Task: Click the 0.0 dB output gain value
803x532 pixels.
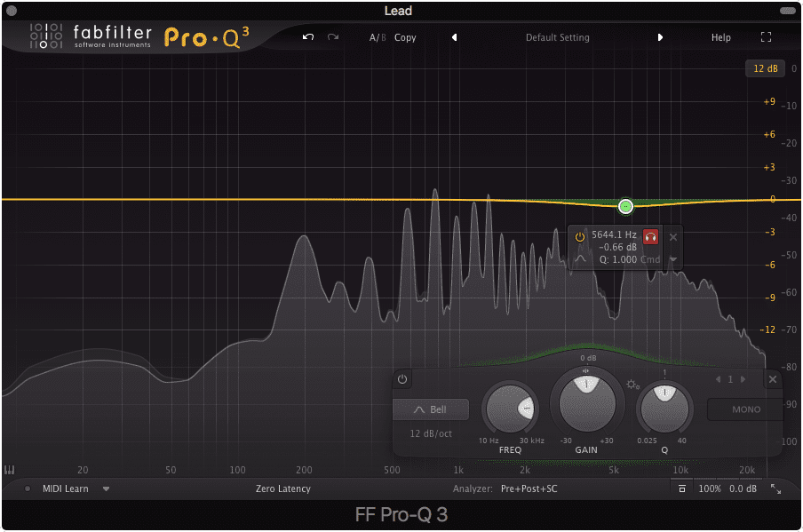Action: click(x=743, y=488)
